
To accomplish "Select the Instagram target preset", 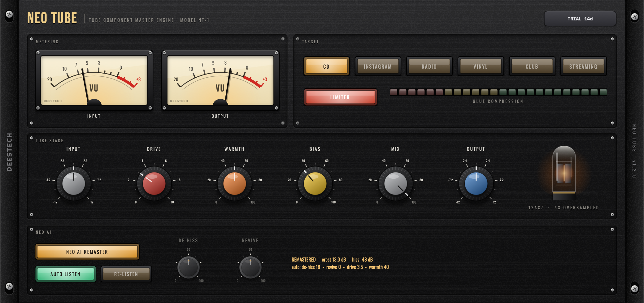I will pyautogui.click(x=378, y=66).
